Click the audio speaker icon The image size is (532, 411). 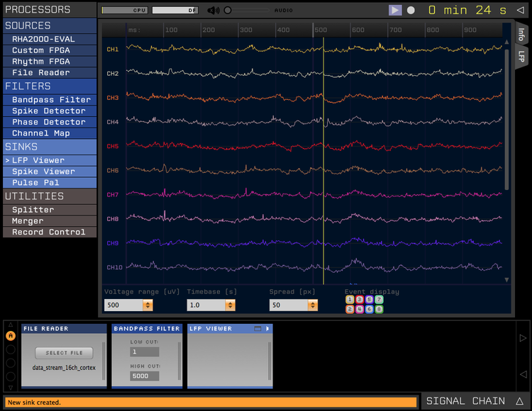(213, 11)
